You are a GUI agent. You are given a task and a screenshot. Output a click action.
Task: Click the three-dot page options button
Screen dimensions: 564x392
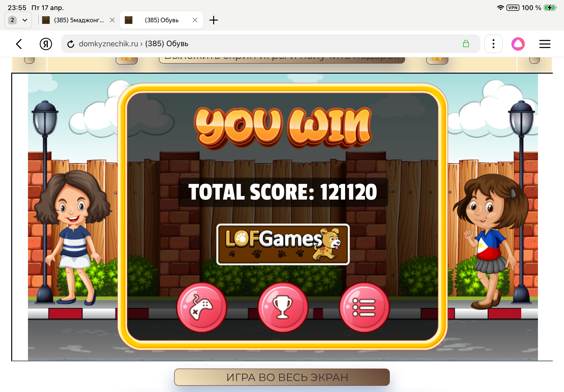[x=493, y=44]
